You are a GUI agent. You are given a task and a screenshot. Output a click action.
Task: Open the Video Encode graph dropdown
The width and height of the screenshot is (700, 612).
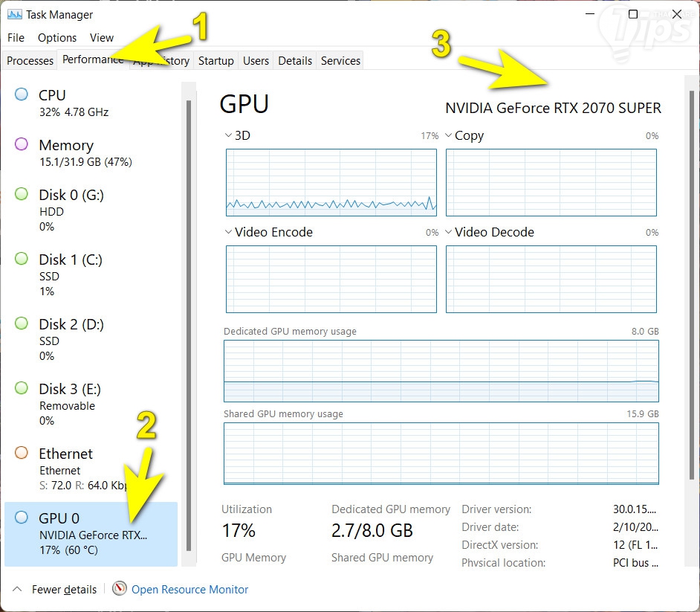(x=228, y=232)
